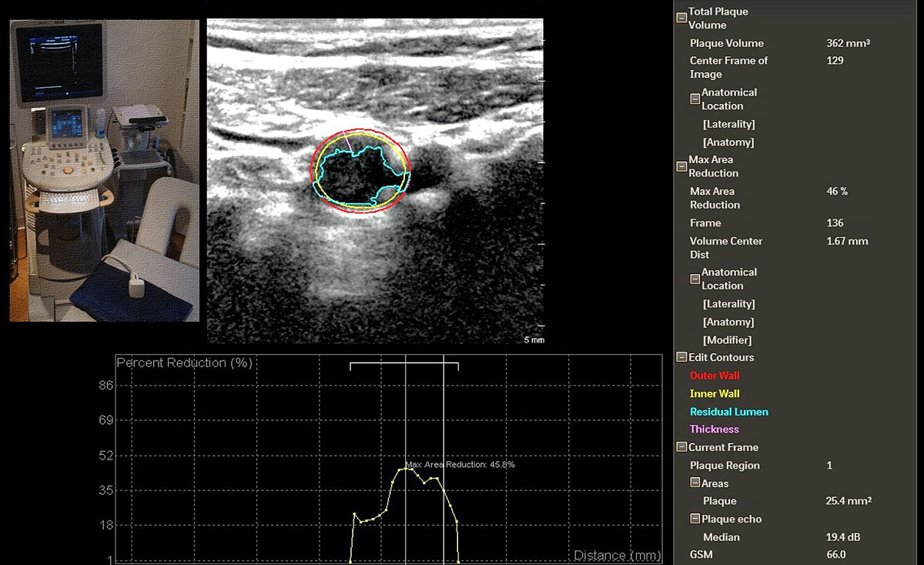Image resolution: width=924 pixels, height=565 pixels.
Task: Click the [Modifier] field under Max Area Reduction
Action: (727, 340)
